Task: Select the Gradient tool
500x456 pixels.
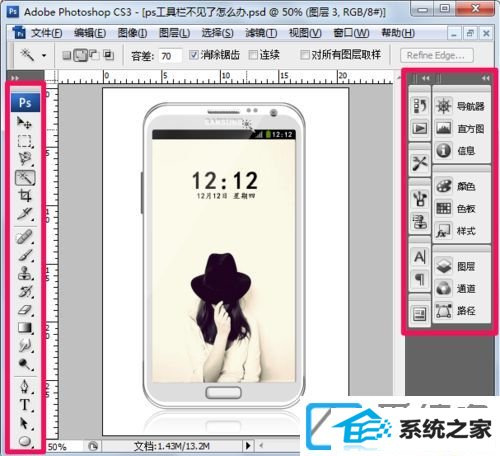Action: point(25,328)
